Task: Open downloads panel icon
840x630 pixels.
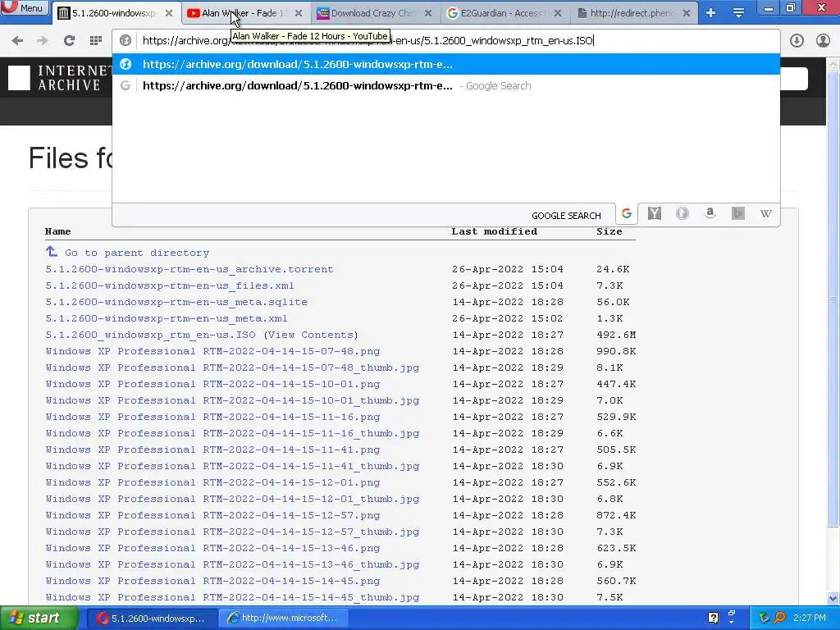Action: click(797, 41)
